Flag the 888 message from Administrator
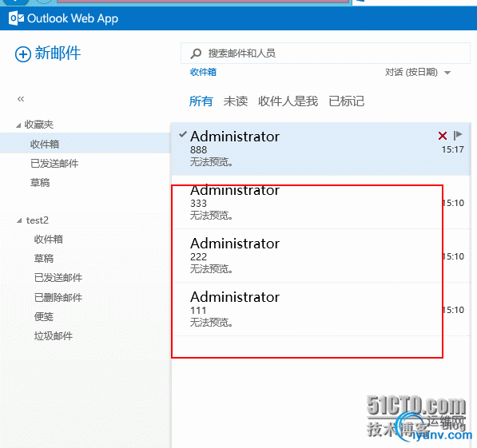The width and height of the screenshot is (477, 448). click(x=458, y=135)
